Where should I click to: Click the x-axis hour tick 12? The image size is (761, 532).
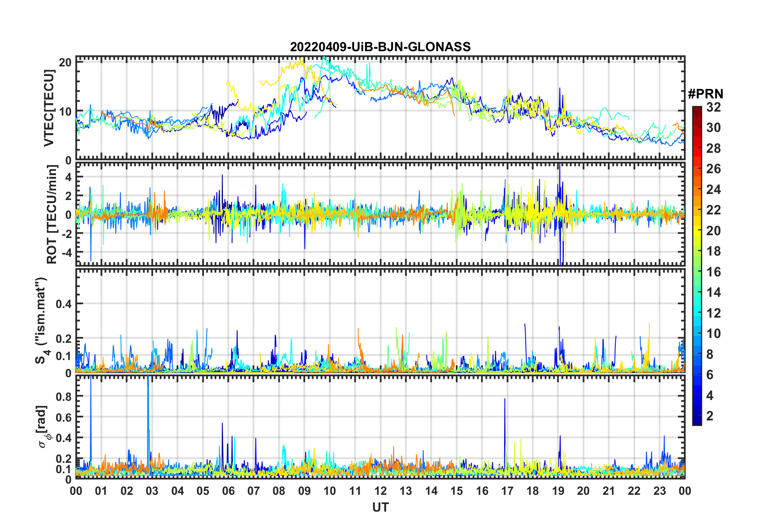click(380, 491)
